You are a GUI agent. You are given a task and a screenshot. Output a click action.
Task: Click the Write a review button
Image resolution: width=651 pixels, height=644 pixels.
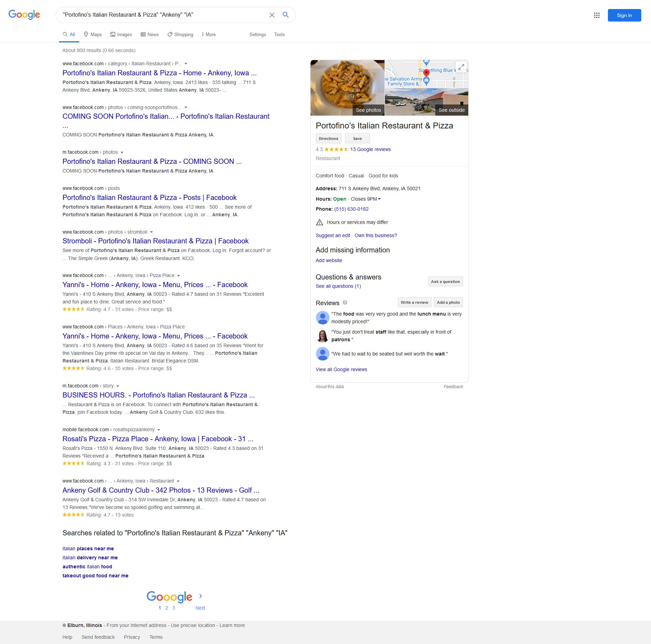(x=414, y=302)
